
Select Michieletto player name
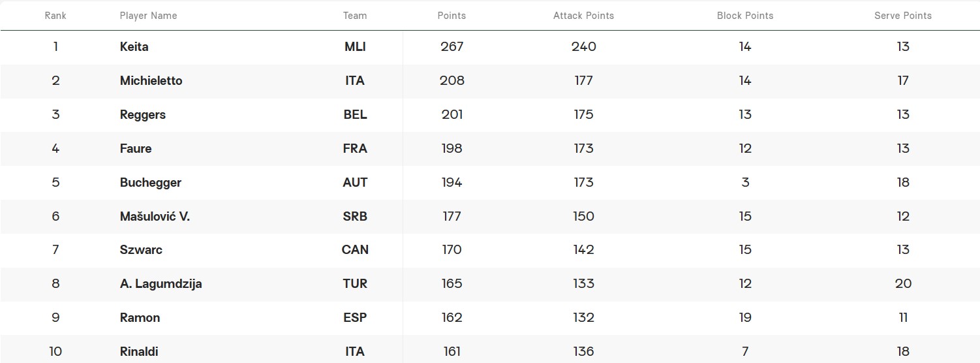pos(151,81)
